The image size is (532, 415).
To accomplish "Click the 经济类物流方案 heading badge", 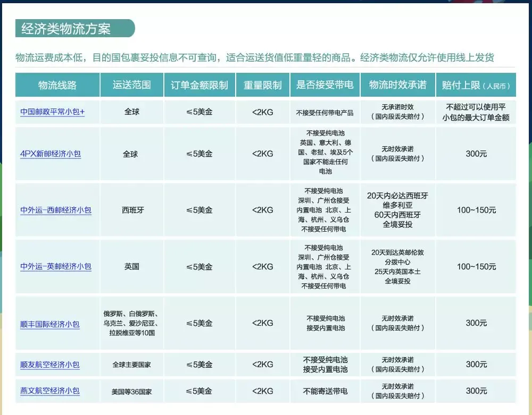I will click(75, 29).
